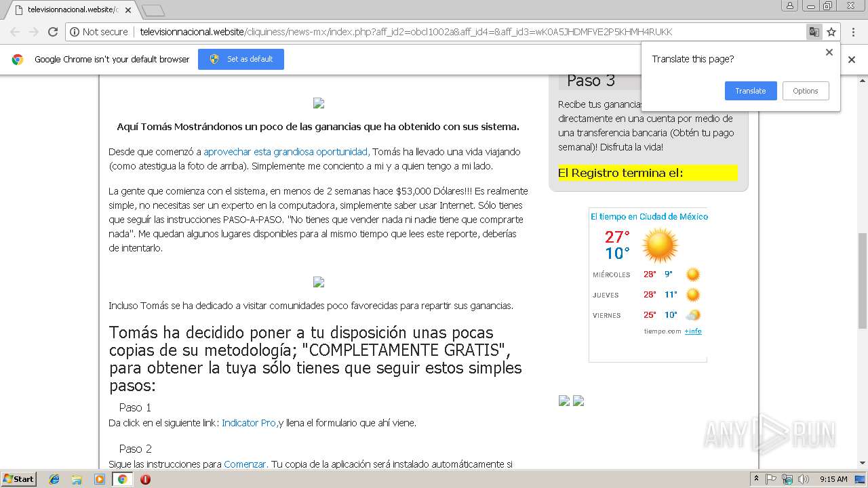
Task: Click El tiempo en Ciudad de México heading
Action: coord(649,217)
